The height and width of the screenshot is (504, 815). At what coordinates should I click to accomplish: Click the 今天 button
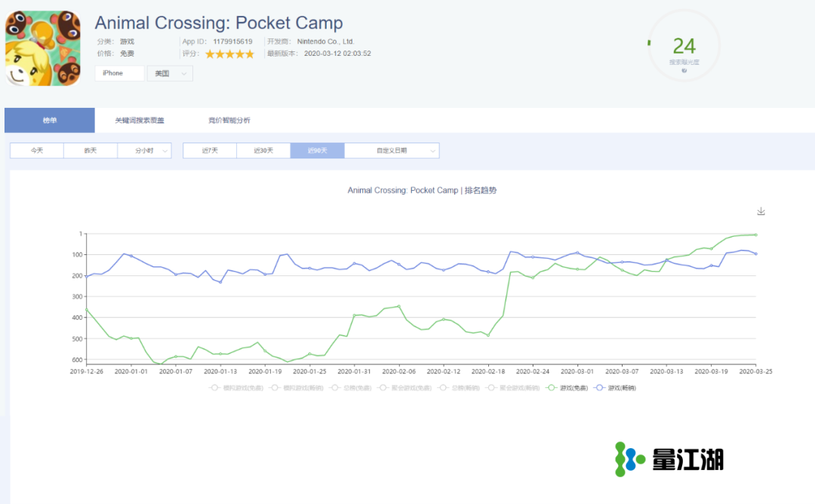pyautogui.click(x=37, y=151)
